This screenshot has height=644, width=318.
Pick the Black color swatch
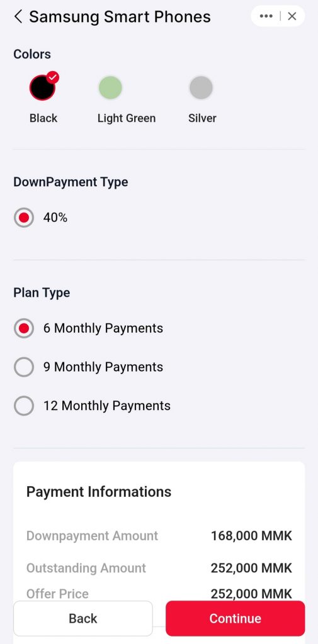point(42,87)
